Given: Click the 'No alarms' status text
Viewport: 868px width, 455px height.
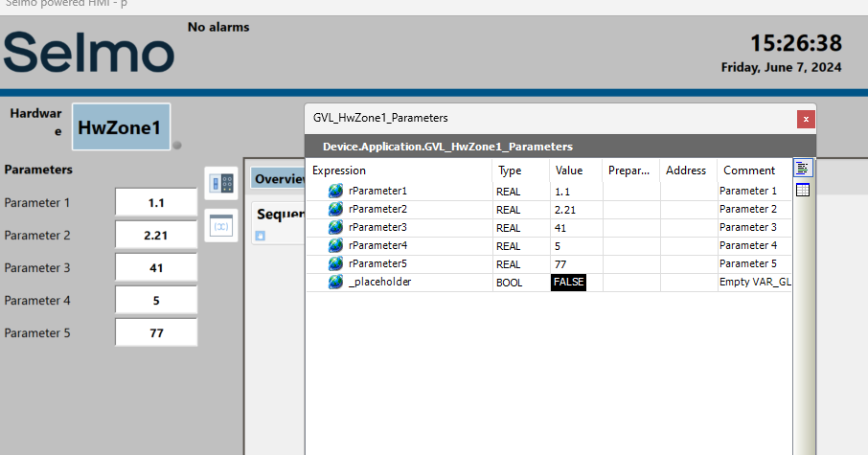Looking at the screenshot, I should click(x=218, y=27).
